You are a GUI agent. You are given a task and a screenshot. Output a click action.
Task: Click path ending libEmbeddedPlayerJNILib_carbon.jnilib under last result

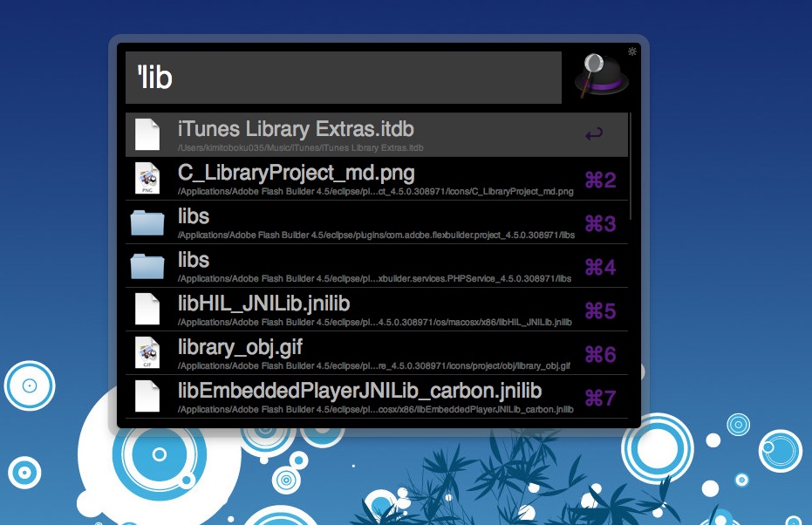pyautogui.click(x=375, y=409)
